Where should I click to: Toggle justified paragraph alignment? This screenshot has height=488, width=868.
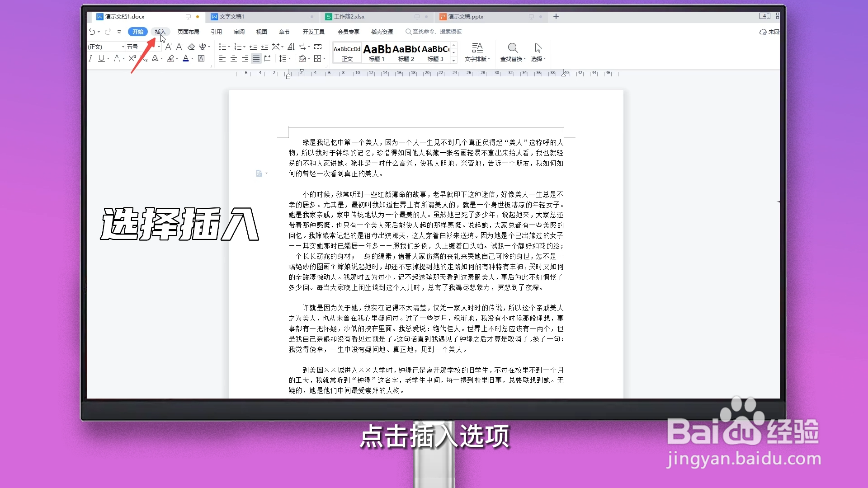tap(256, 59)
